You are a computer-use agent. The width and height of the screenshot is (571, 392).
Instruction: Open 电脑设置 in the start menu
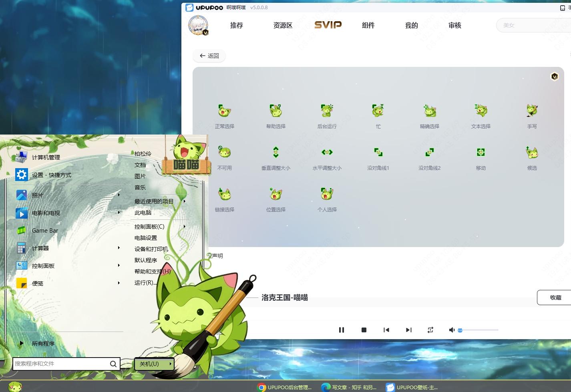click(146, 238)
